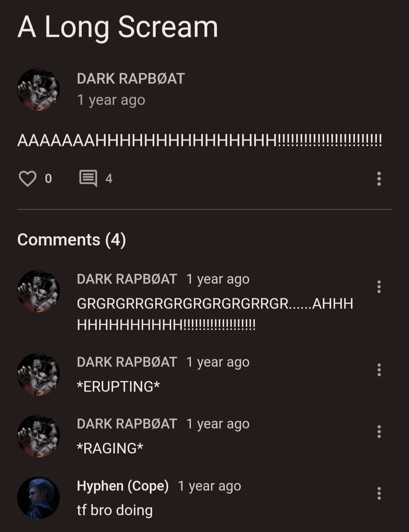Open three-dot menu on Hyphen's comment
409x532 pixels.
pyautogui.click(x=379, y=493)
